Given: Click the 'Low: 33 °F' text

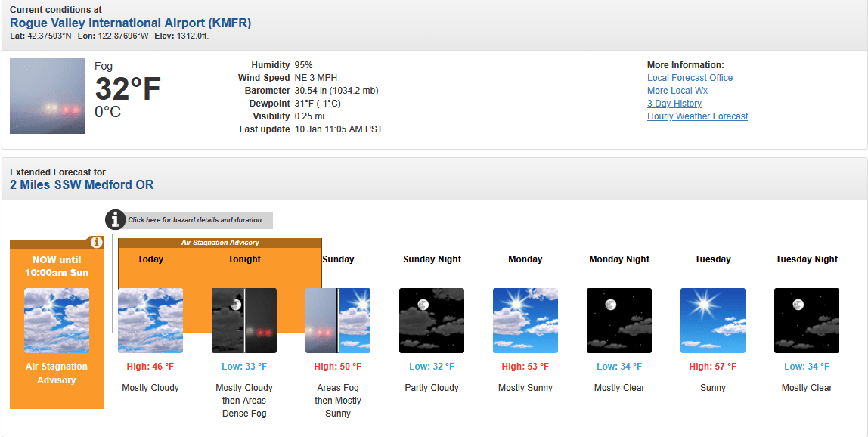Looking at the screenshot, I should pyautogui.click(x=244, y=367).
